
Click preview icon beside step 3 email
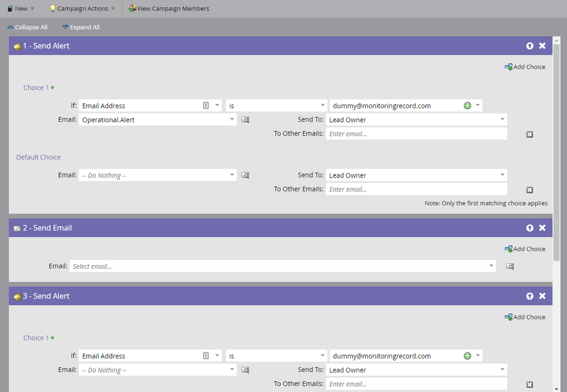coord(245,370)
